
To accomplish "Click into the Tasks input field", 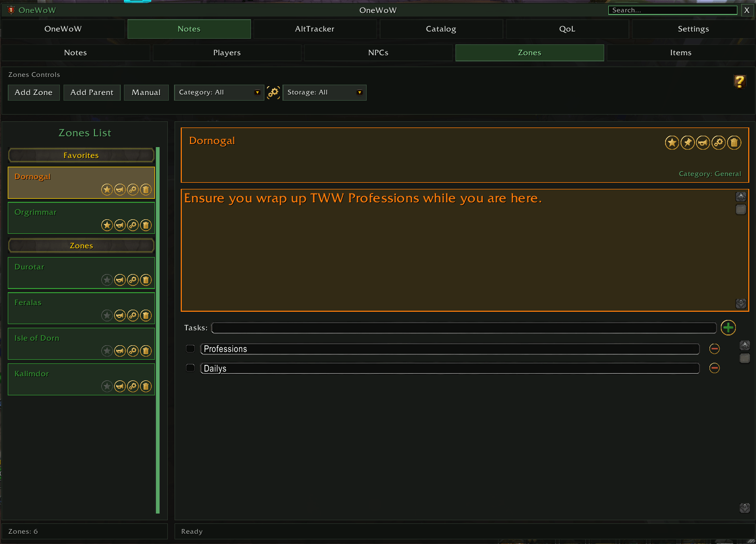I will [x=464, y=328].
